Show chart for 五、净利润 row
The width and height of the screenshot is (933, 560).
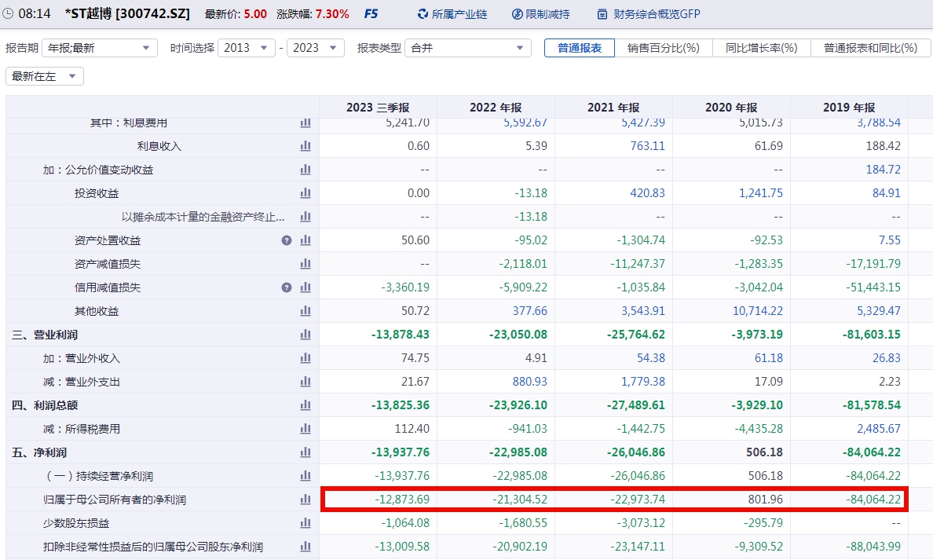(x=306, y=452)
